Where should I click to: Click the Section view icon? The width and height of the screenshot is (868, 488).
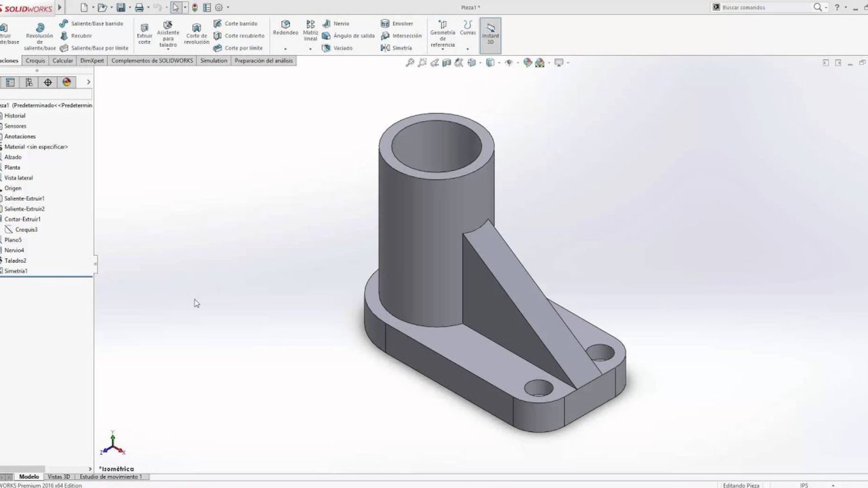pos(446,63)
